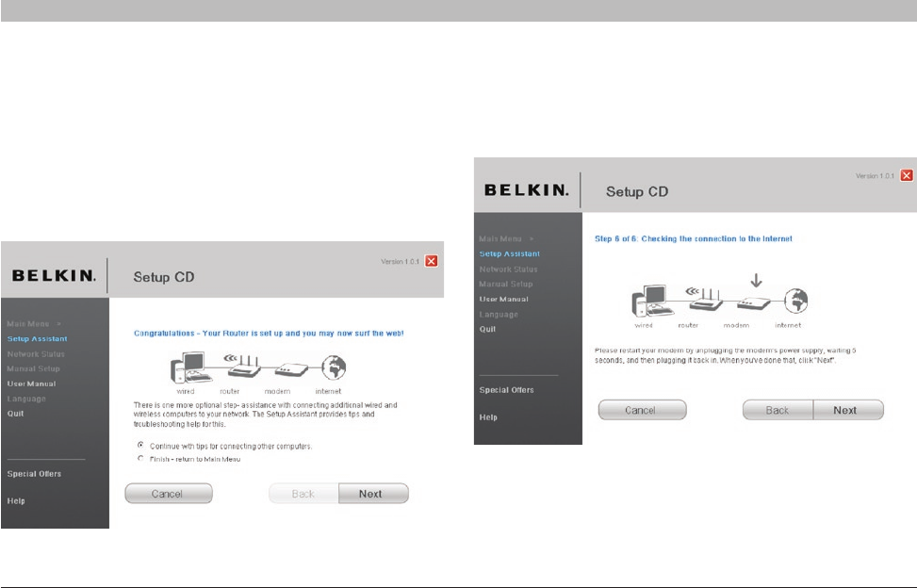917x588 pixels.
Task: Click 'Step 6 of 6: Checking the connection' heading
Action: tap(694, 238)
